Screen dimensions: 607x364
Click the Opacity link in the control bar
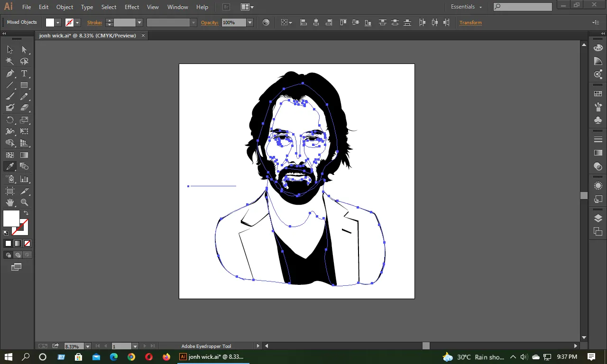(210, 23)
